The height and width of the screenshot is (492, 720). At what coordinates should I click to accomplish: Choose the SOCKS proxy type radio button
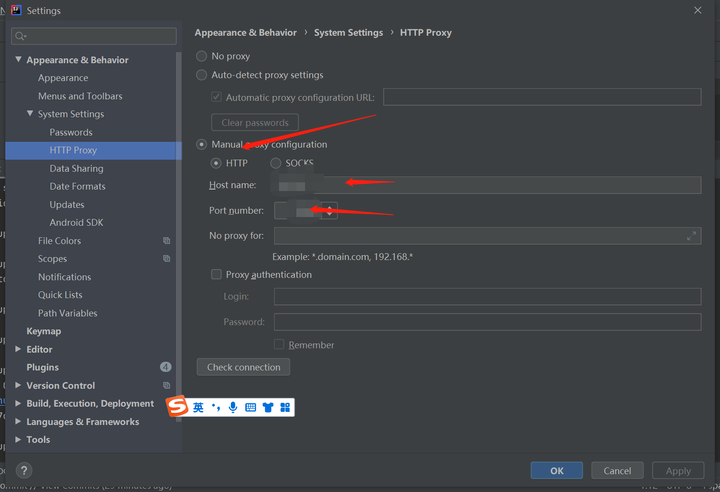pos(276,164)
